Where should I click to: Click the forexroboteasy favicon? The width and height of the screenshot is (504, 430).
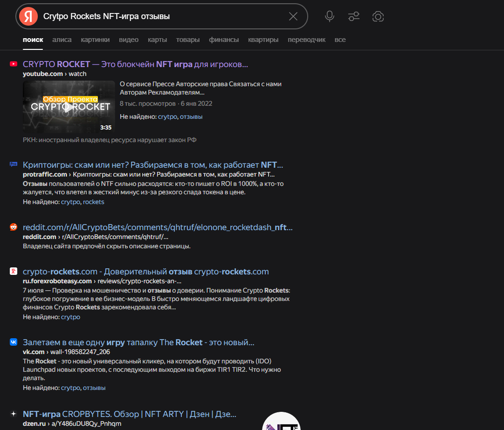pyautogui.click(x=14, y=271)
